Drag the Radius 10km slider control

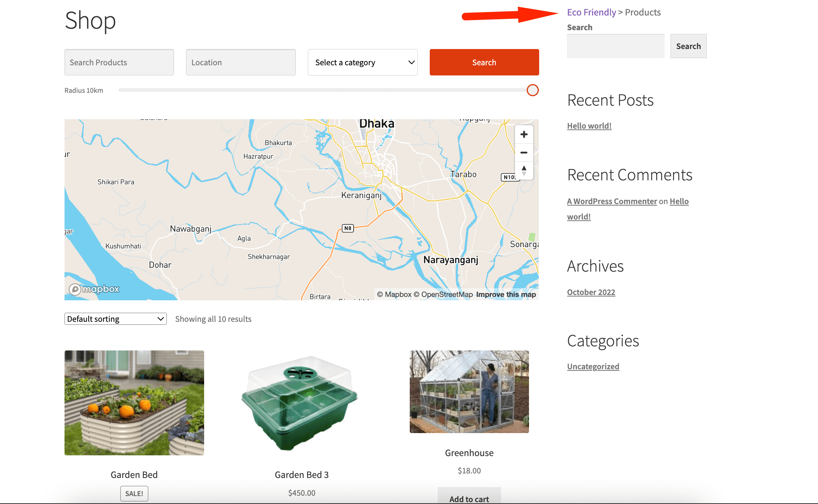tap(532, 90)
